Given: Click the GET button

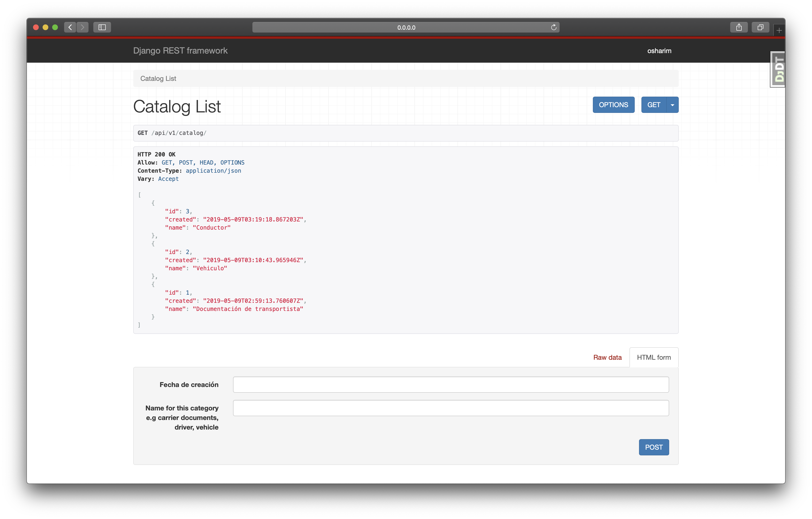Looking at the screenshot, I should (x=654, y=105).
